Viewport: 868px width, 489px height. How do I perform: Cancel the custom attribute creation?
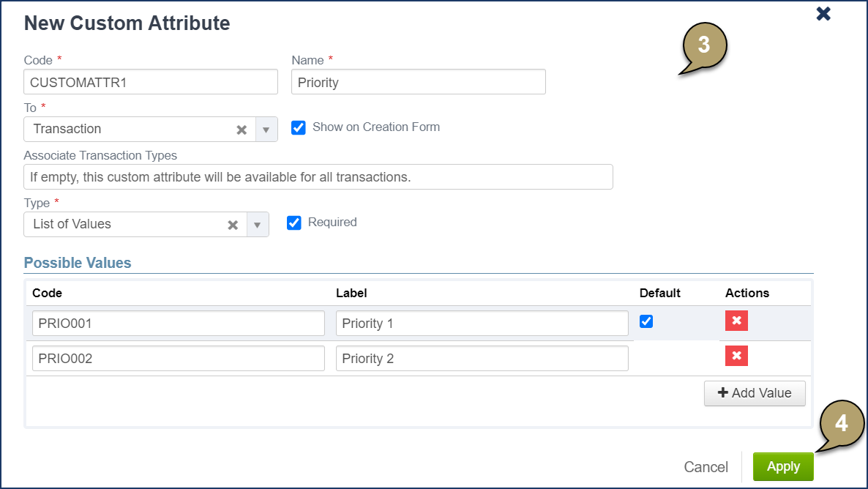pos(706,467)
